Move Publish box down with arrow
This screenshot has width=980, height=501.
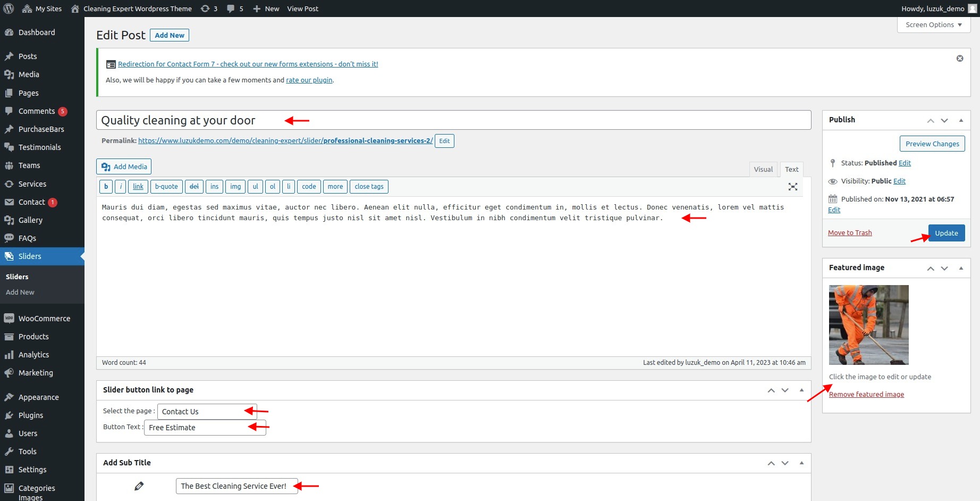944,120
